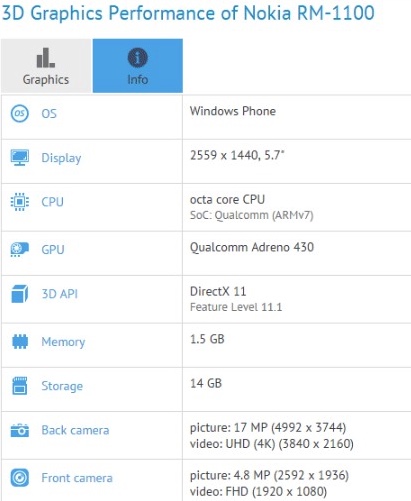The height and width of the screenshot is (501, 411).
Task: Click the CPU chip icon
Action: [x=20, y=202]
